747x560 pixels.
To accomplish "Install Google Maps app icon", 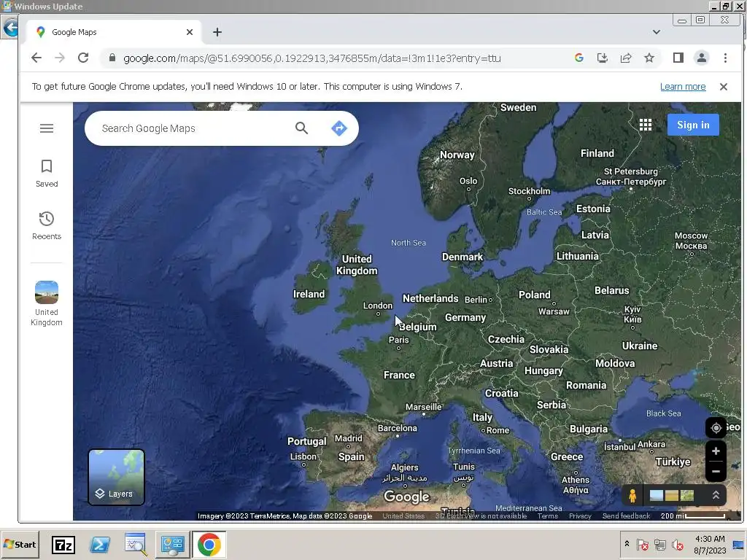I will click(x=602, y=58).
